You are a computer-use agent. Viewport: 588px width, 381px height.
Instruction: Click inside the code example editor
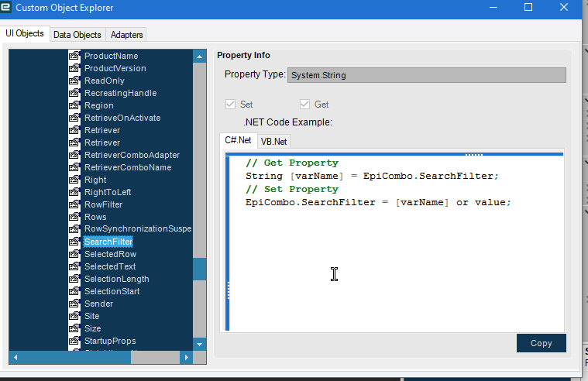(396, 243)
